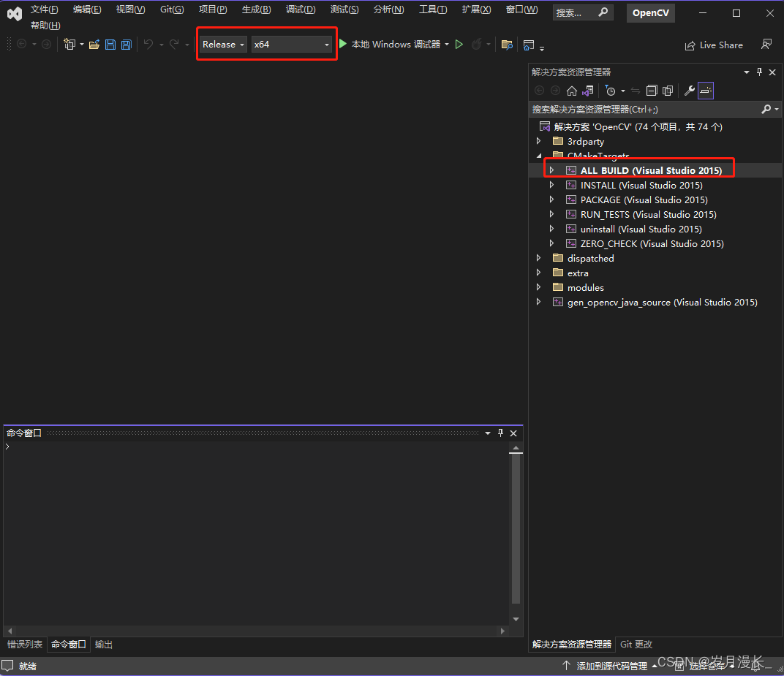Open the Git(G) menu
Screen dimensions: 784x676
point(171,10)
